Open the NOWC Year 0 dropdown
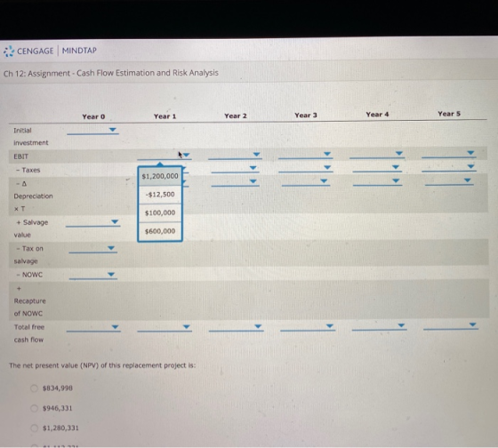 (92, 275)
